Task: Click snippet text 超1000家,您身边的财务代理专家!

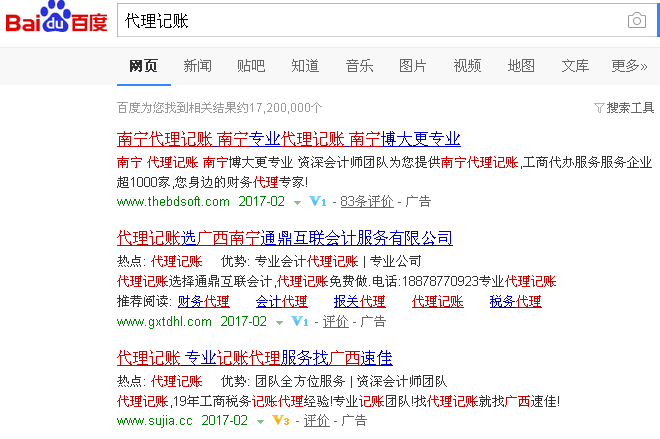Action: (213, 182)
